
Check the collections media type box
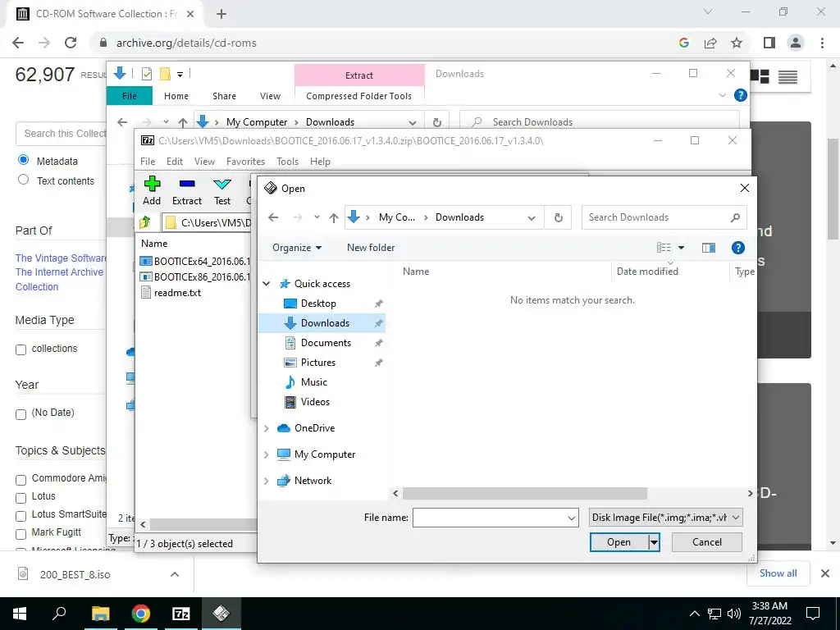coord(21,349)
